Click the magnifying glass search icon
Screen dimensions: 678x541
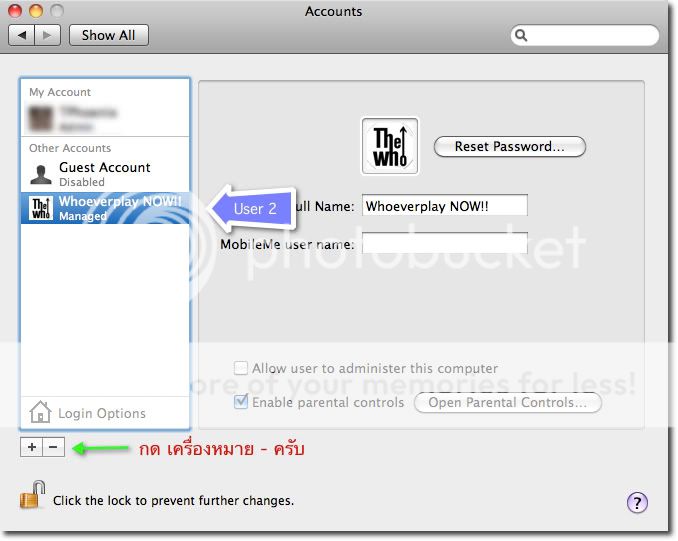[x=521, y=35]
